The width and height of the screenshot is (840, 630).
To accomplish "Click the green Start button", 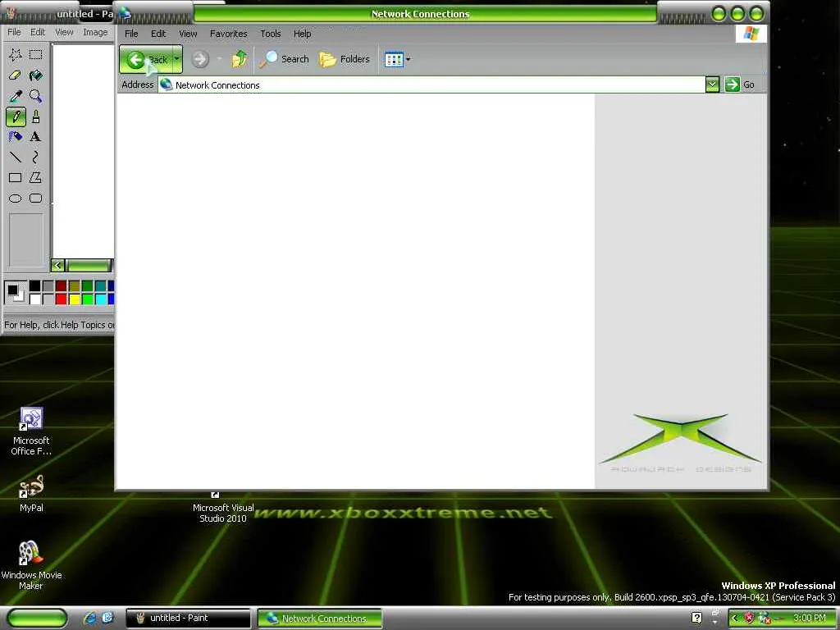I will click(x=37, y=619).
